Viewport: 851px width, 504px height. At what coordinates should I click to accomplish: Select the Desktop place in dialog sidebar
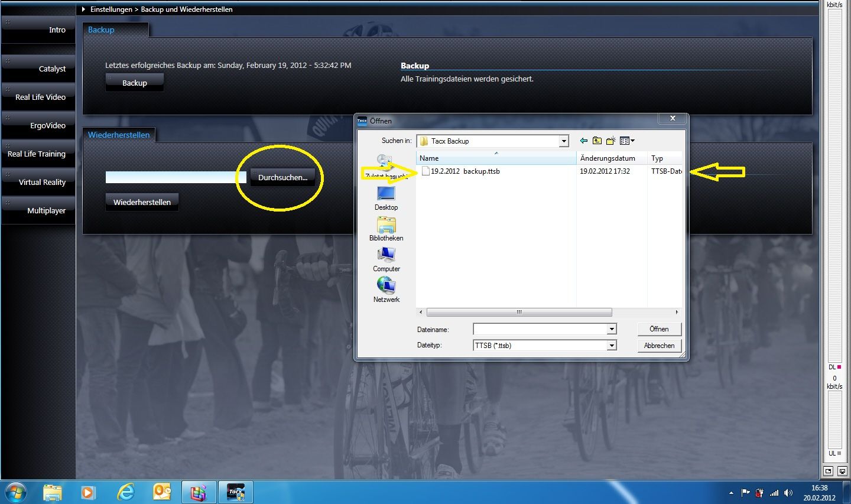coord(386,198)
